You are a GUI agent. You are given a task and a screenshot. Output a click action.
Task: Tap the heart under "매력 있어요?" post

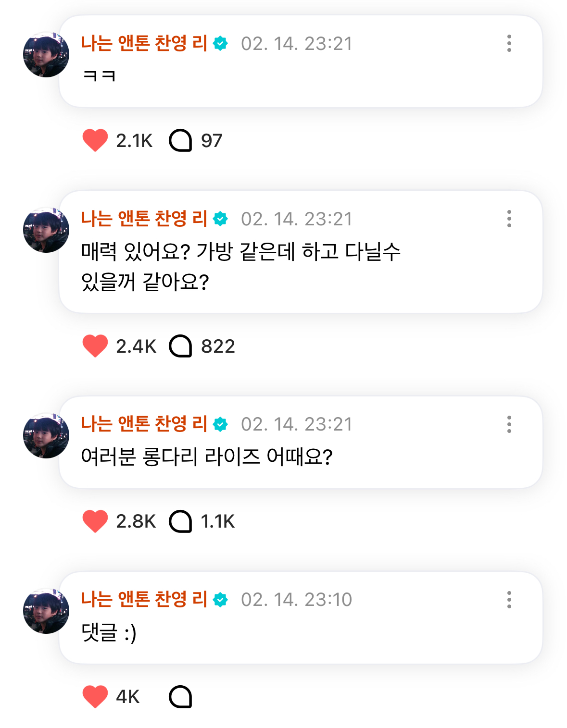(95, 346)
